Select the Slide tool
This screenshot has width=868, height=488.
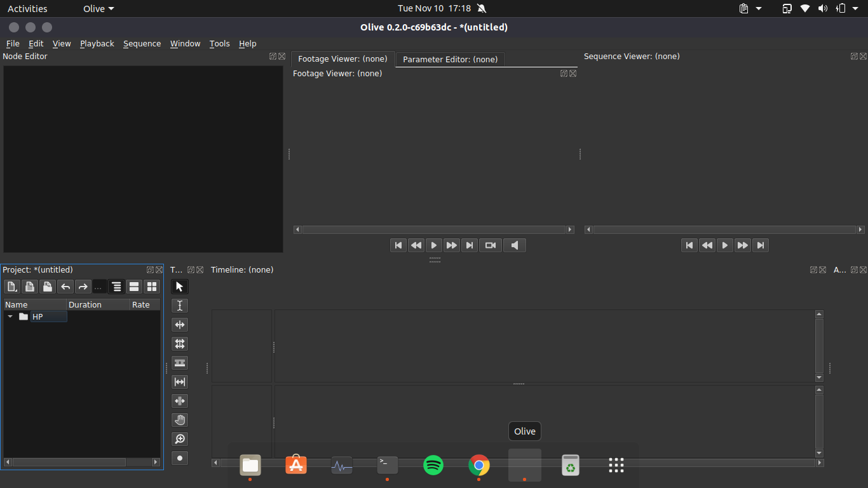click(180, 401)
